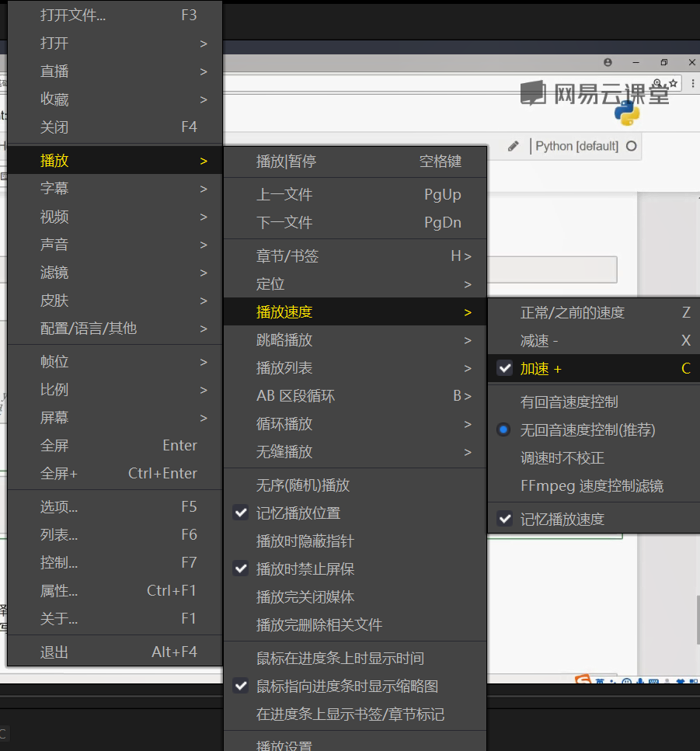Click 关闭 menu entry
700x751 pixels.
[x=115, y=127]
